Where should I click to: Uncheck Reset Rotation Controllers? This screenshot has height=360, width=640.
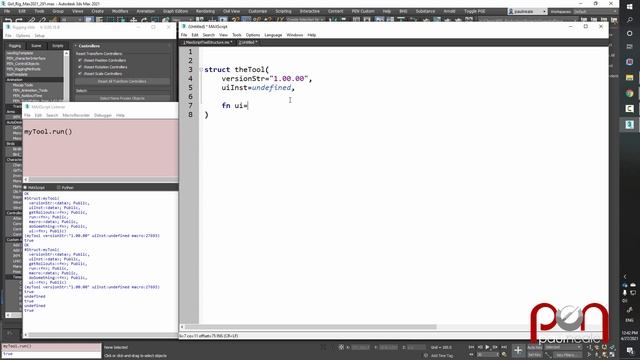80,67
